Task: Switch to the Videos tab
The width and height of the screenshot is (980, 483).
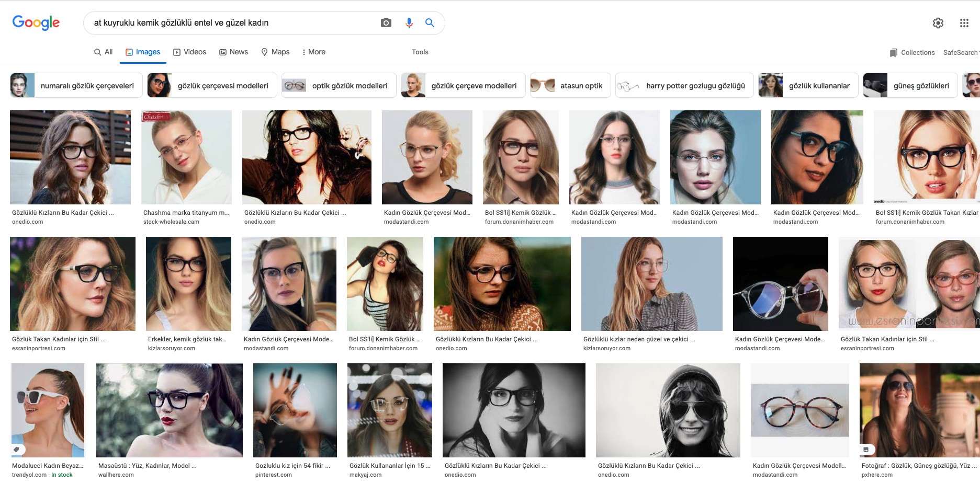Action: (x=189, y=52)
